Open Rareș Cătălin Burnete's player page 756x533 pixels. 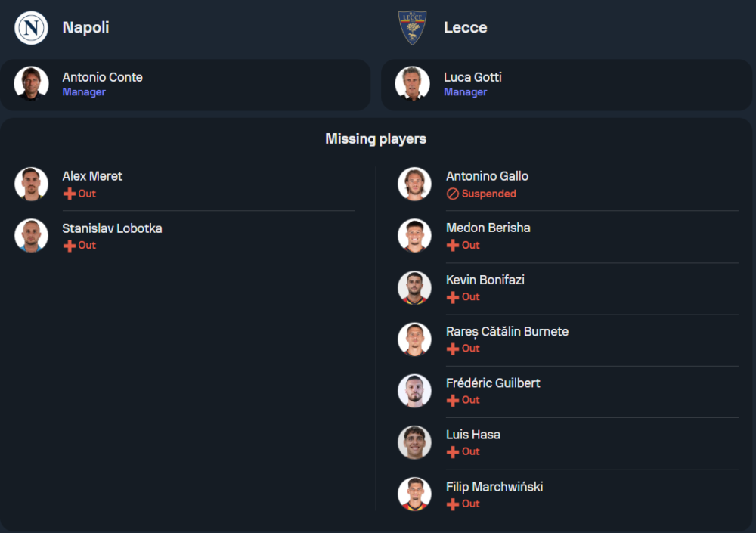pyautogui.click(x=507, y=332)
